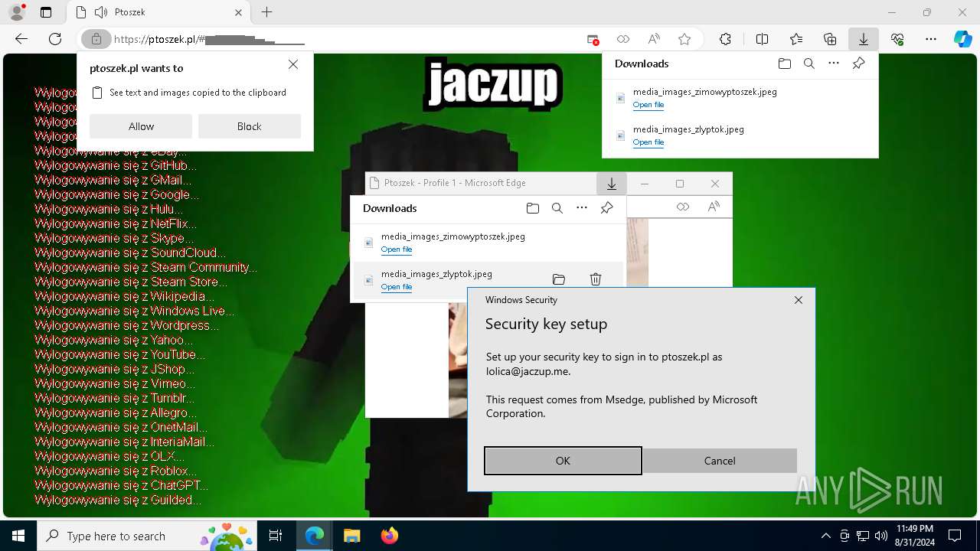The height and width of the screenshot is (551, 980).
Task: Close the Windows Security dialog
Action: click(x=799, y=300)
